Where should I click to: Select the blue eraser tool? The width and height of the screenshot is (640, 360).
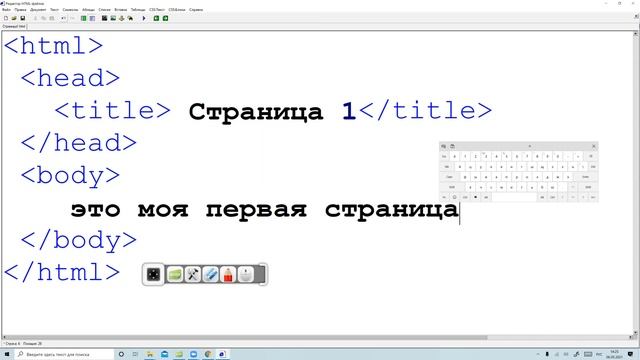(211, 274)
